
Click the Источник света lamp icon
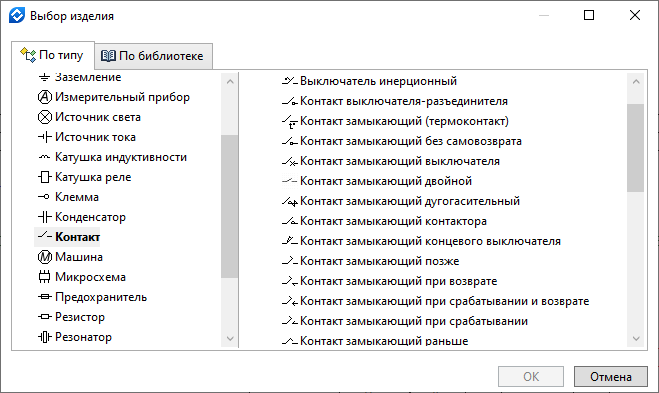click(x=45, y=117)
